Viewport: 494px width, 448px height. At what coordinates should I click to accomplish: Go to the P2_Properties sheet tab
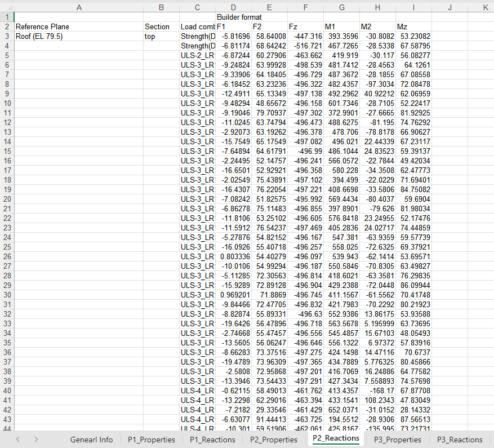pyautogui.click(x=273, y=440)
